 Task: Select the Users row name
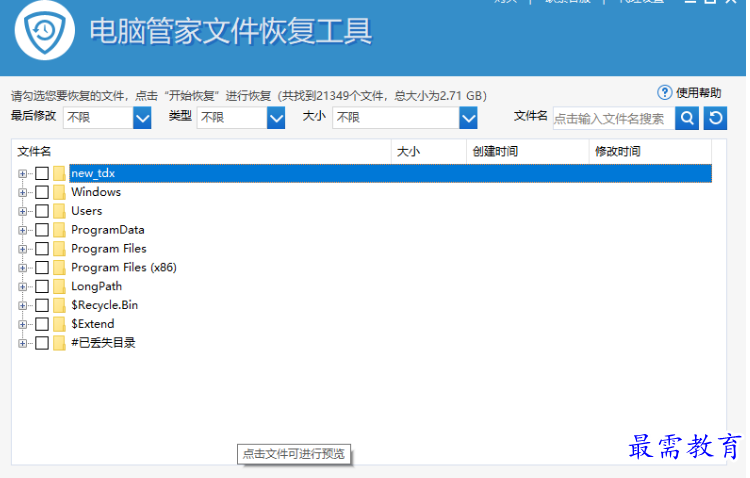(87, 211)
